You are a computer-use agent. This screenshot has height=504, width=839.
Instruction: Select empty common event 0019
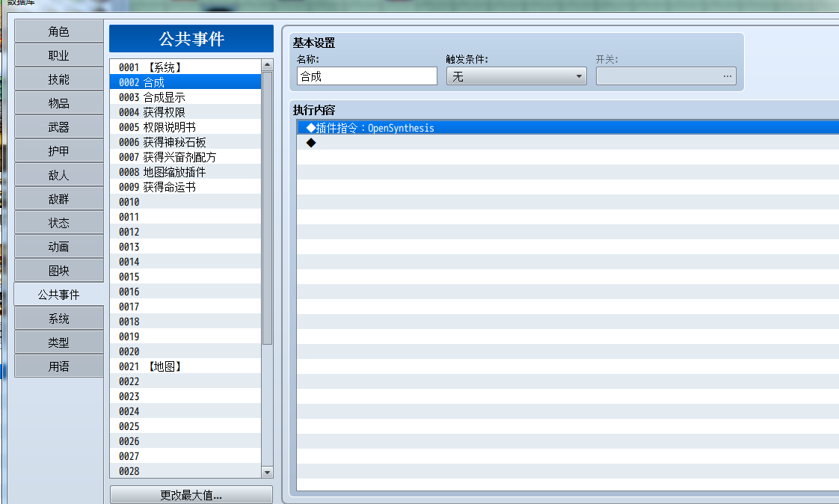pos(185,336)
